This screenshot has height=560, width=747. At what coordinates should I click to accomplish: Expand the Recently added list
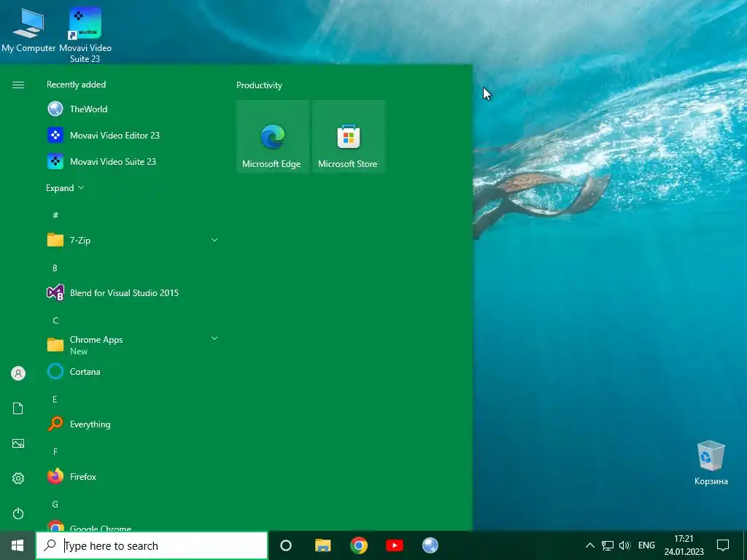coord(65,188)
